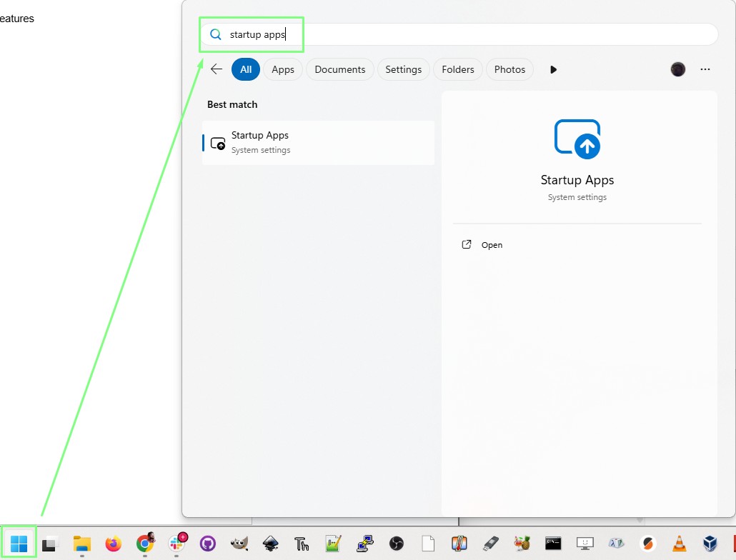Viewport: 736px width, 560px height.
Task: Launch VLC media player from taskbar
Action: click(x=680, y=544)
